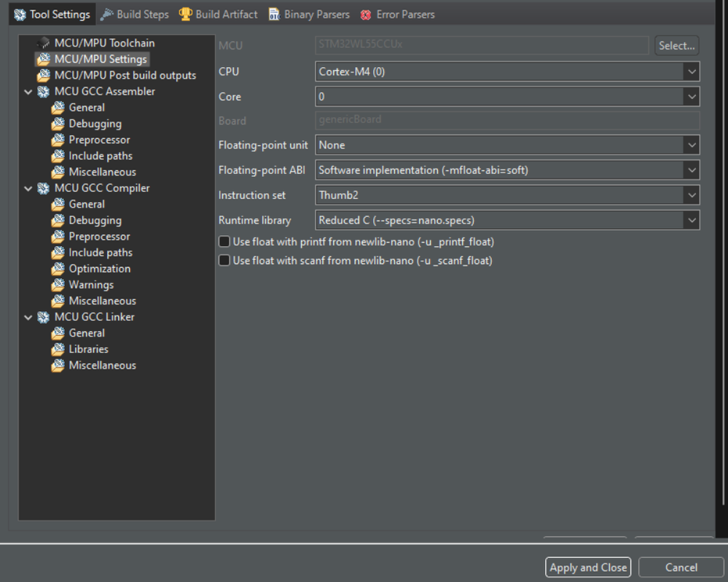
Task: Enable float with printf from newlib-nano
Action: (x=224, y=241)
